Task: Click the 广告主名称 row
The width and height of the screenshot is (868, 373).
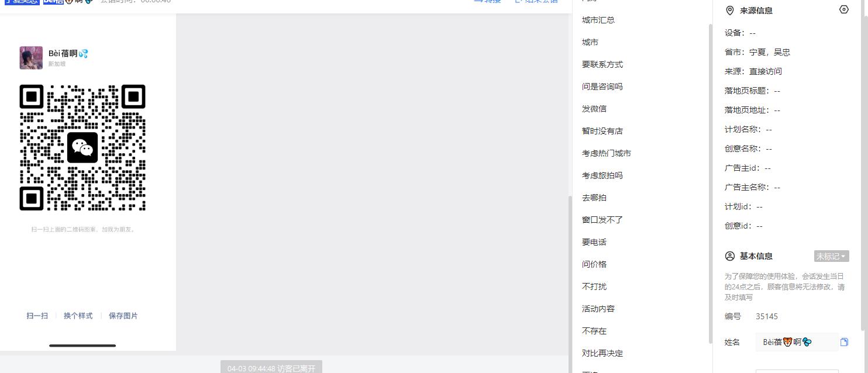Action: pyautogui.click(x=752, y=187)
